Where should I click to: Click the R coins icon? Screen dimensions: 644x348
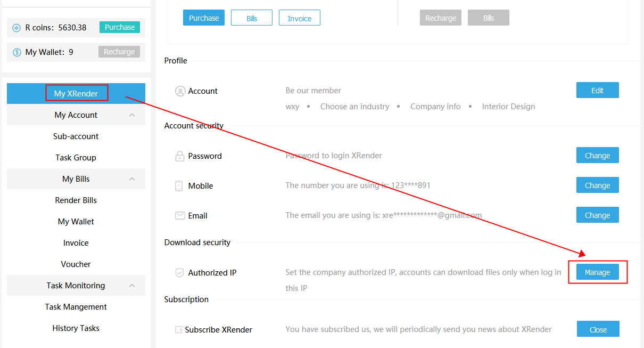[x=16, y=28]
